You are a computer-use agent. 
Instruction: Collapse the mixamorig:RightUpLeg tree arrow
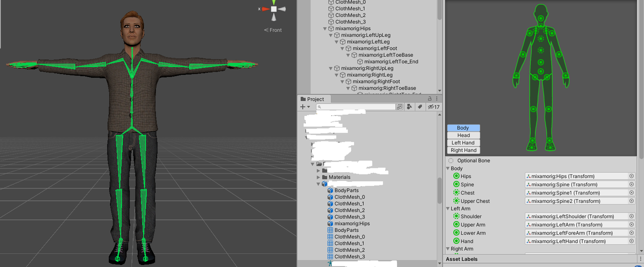point(331,68)
